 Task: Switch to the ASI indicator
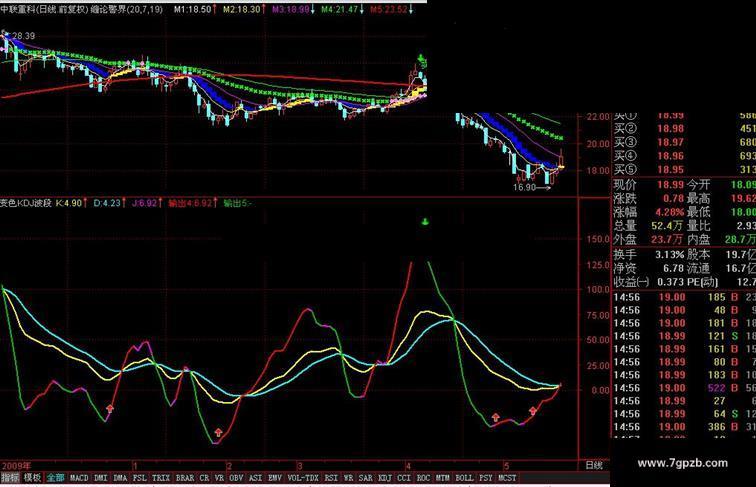point(255,478)
